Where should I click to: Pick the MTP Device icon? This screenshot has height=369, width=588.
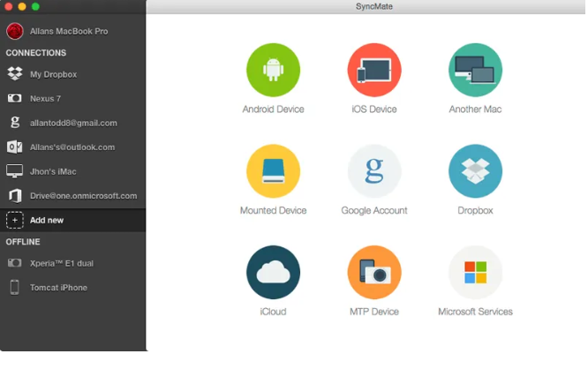pos(374,273)
